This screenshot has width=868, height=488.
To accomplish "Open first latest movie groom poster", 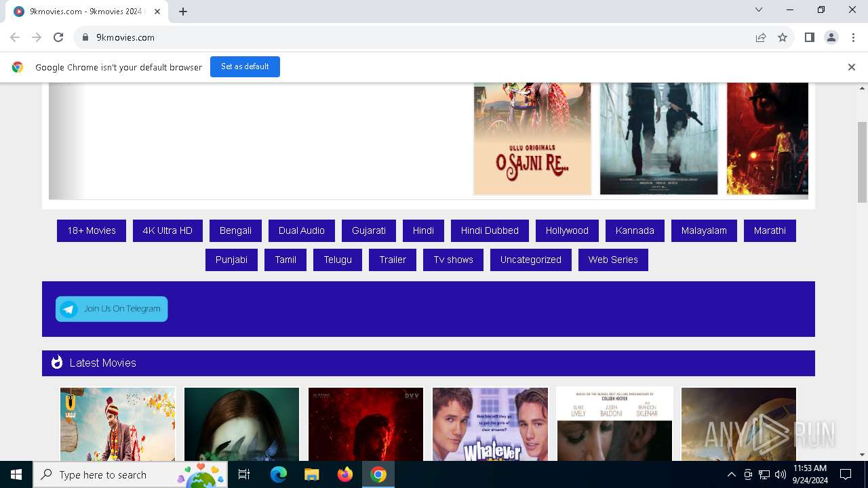I will (x=117, y=424).
